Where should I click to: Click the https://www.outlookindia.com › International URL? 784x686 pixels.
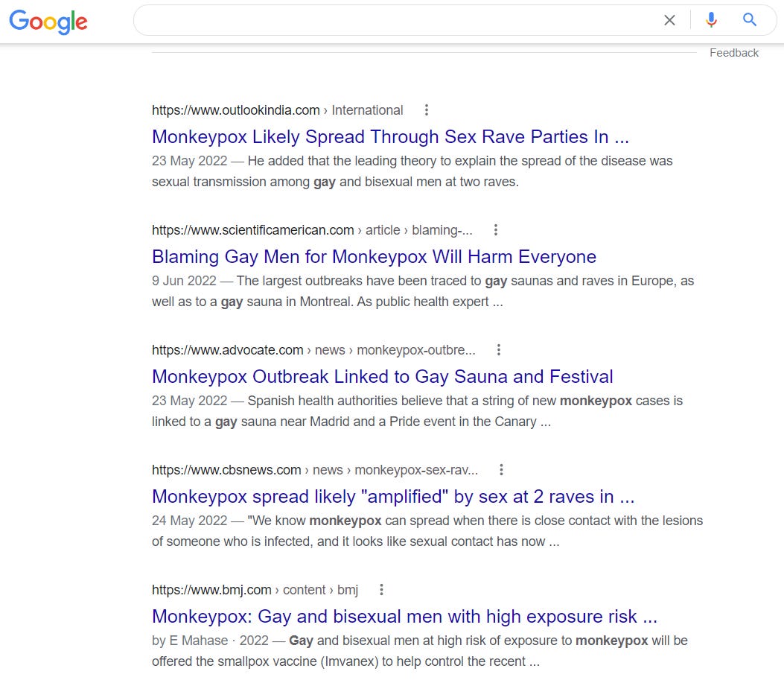[278, 110]
